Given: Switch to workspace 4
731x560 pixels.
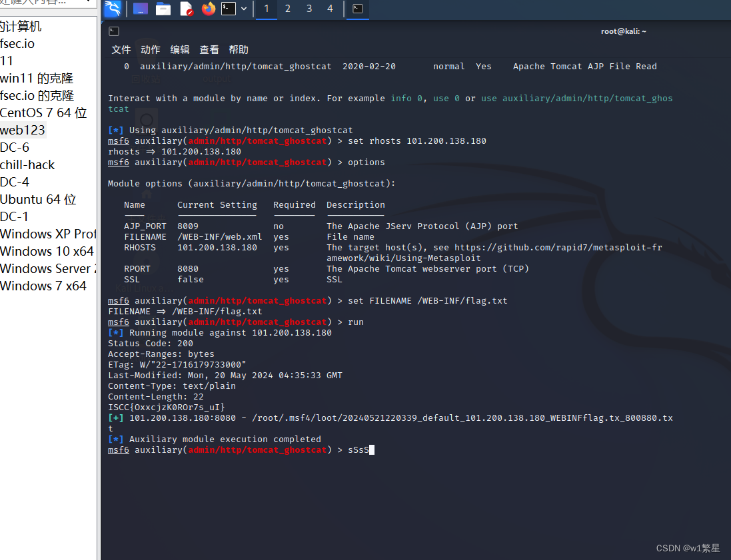Looking at the screenshot, I should point(330,9).
